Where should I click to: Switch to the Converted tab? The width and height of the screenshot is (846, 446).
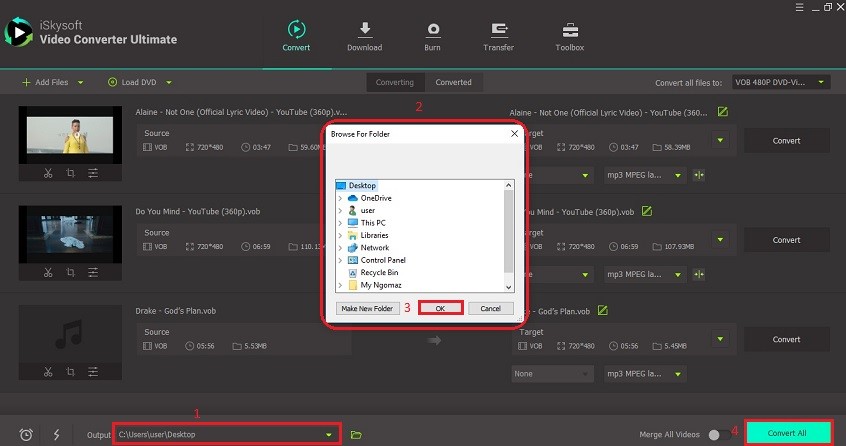[x=453, y=82]
